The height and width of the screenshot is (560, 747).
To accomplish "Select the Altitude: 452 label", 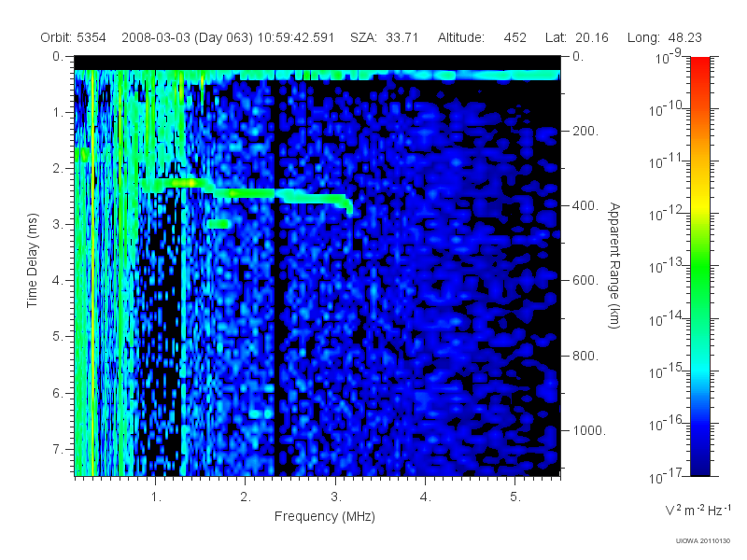I will [x=482, y=37].
